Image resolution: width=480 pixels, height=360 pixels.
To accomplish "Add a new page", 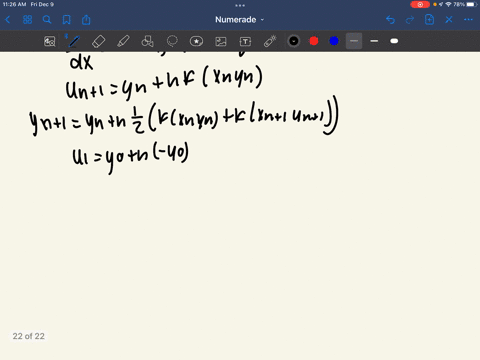I will [x=429, y=20].
